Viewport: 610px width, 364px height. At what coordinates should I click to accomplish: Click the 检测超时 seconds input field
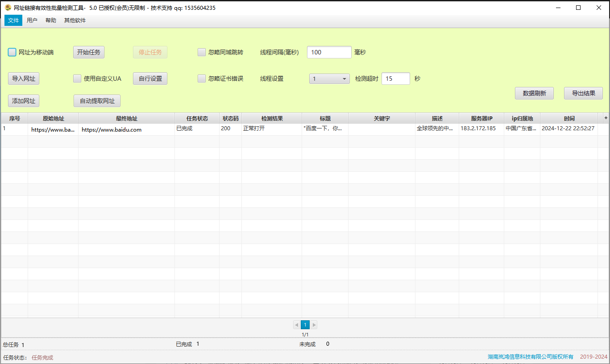(x=395, y=79)
